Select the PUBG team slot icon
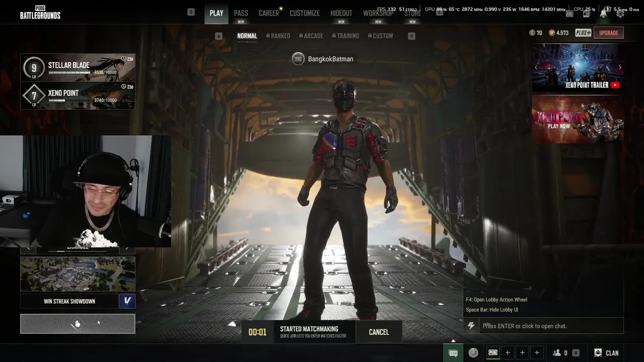 point(493,353)
